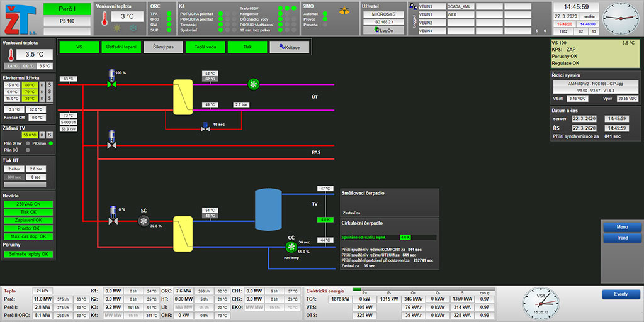Click the Korekce CM value field

click(37, 117)
